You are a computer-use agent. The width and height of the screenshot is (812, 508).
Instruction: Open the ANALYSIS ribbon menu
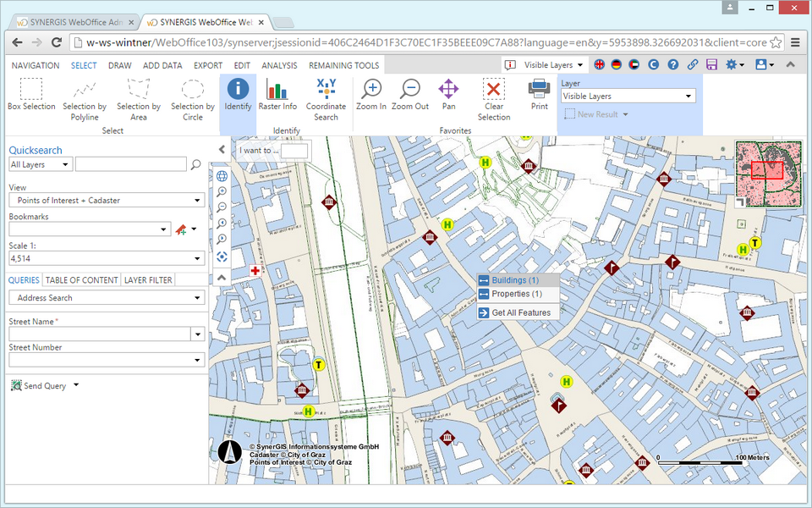click(279, 64)
